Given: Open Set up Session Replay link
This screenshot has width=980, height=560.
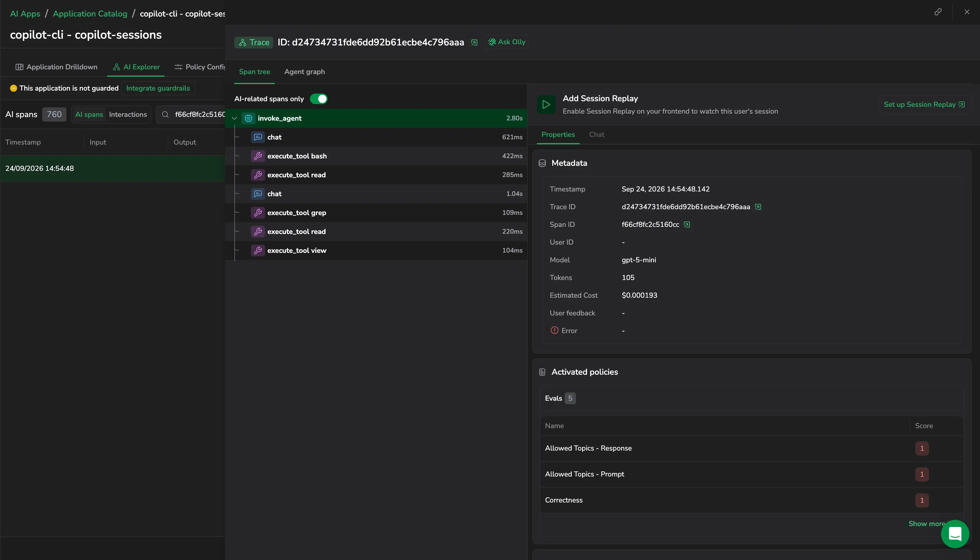Looking at the screenshot, I should point(924,104).
